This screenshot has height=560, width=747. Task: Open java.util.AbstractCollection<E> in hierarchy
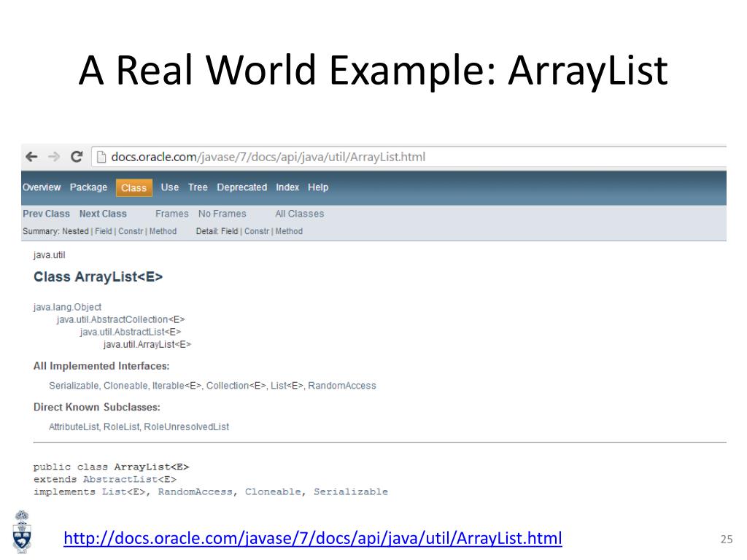point(120,319)
